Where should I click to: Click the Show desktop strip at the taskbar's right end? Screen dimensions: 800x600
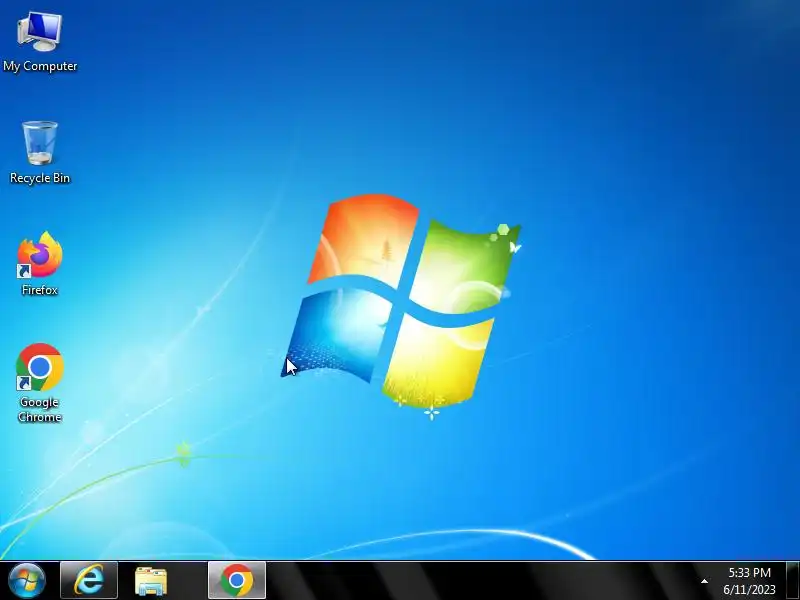[793, 581]
